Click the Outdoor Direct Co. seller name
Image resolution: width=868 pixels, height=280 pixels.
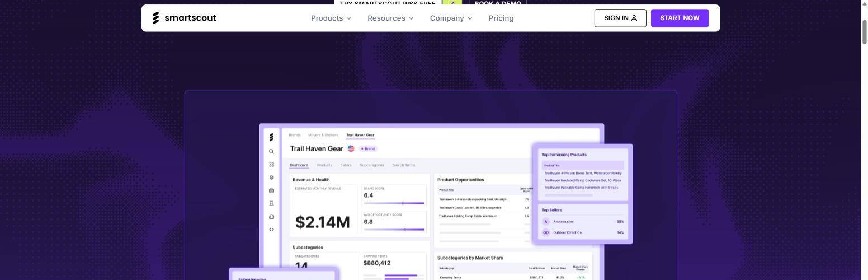(x=568, y=232)
